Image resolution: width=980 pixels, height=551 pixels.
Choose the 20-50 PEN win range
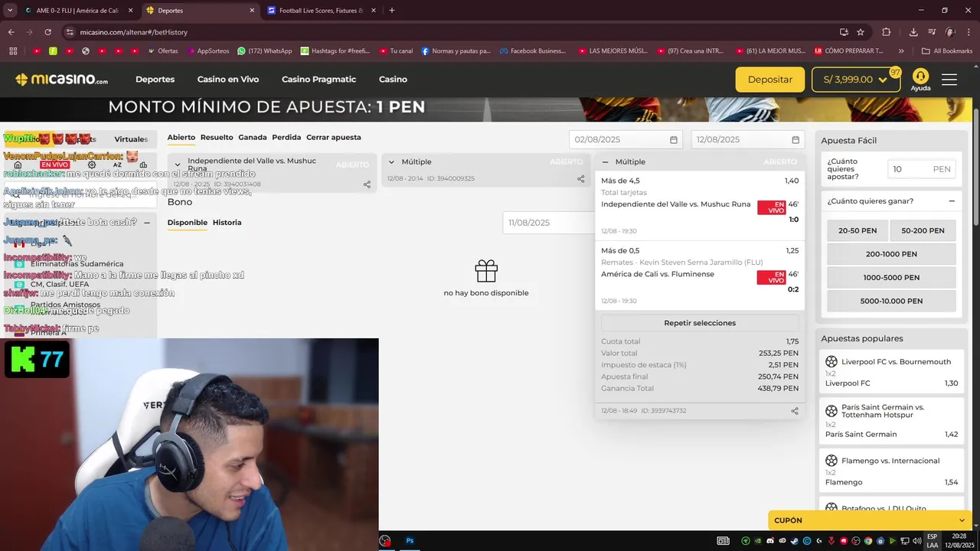(857, 230)
